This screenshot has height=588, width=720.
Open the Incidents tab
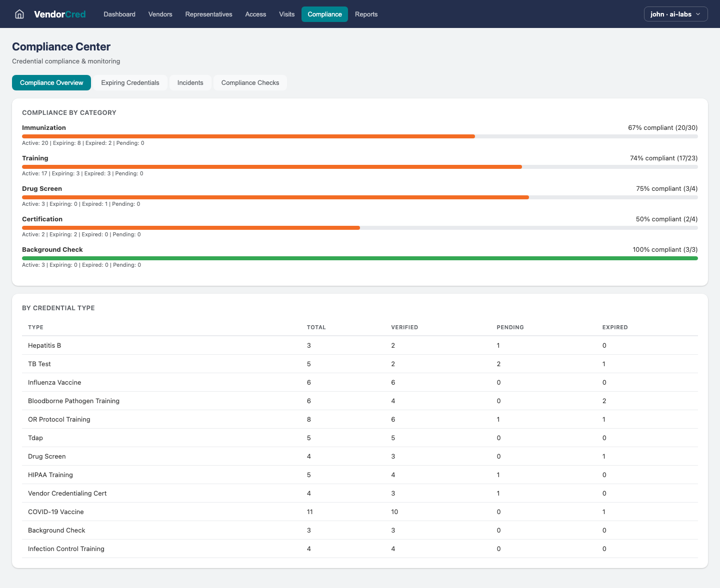click(x=190, y=82)
